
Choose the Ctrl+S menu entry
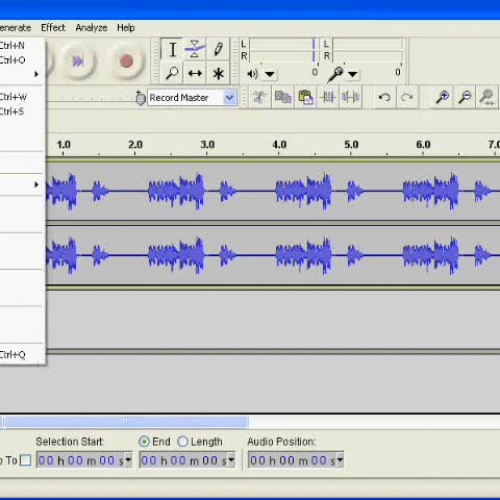click(x=22, y=111)
